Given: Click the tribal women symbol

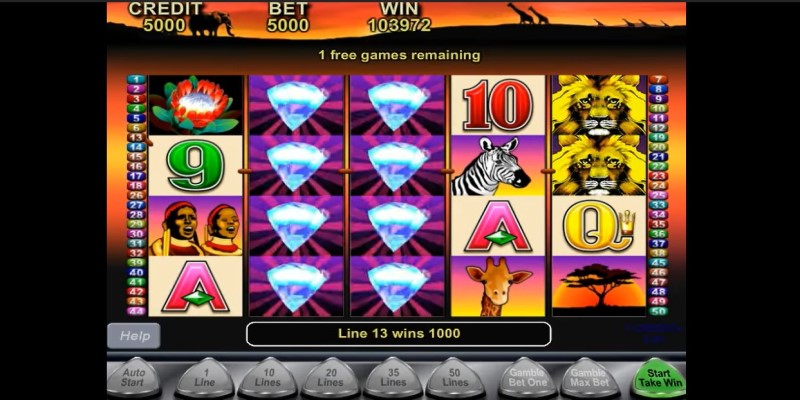Looking at the screenshot, I should point(195,226).
